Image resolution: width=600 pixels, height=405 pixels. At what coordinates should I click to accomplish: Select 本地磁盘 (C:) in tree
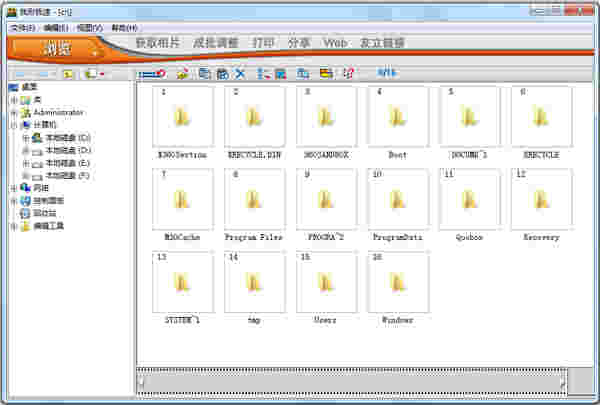[x=68, y=137]
